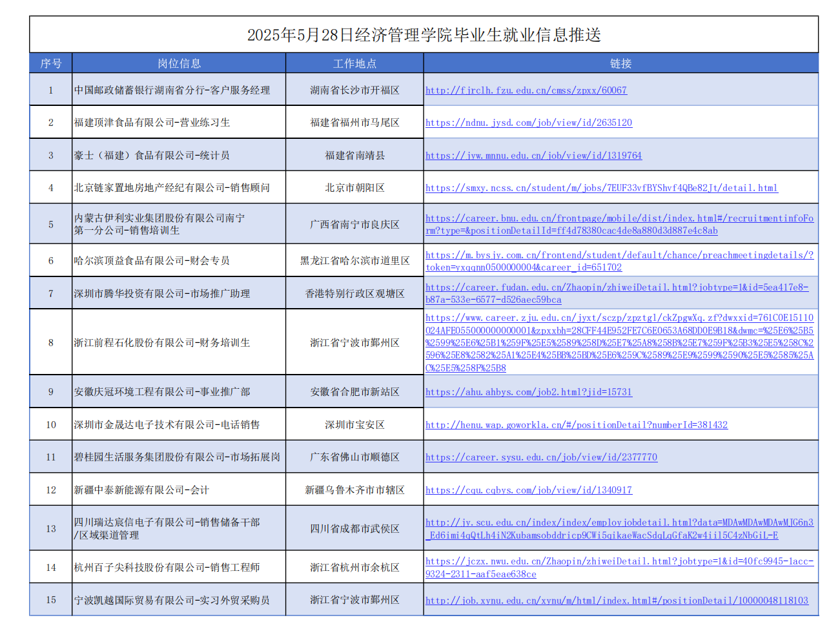Click the m.bysjy.com.cn preach meeting link
The height and width of the screenshot is (631, 840).
619,256
